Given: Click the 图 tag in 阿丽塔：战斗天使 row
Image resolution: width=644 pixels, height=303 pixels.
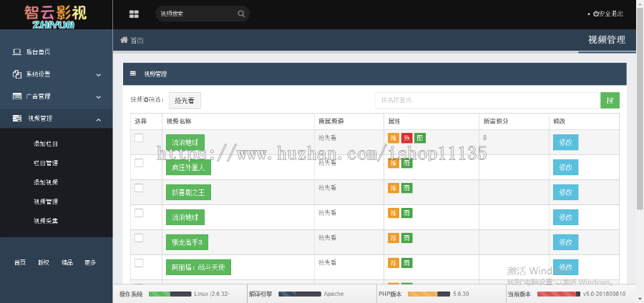Looking at the screenshot, I should (x=406, y=263).
